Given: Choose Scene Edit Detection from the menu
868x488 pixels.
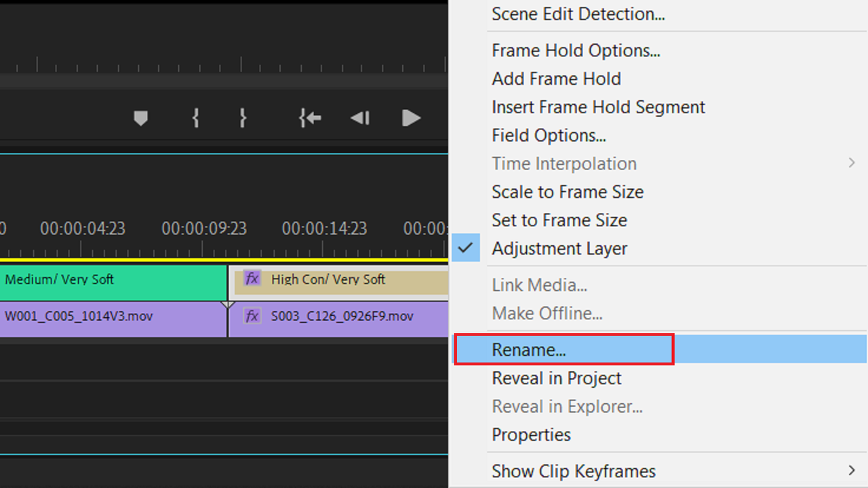Looking at the screenshot, I should [578, 14].
